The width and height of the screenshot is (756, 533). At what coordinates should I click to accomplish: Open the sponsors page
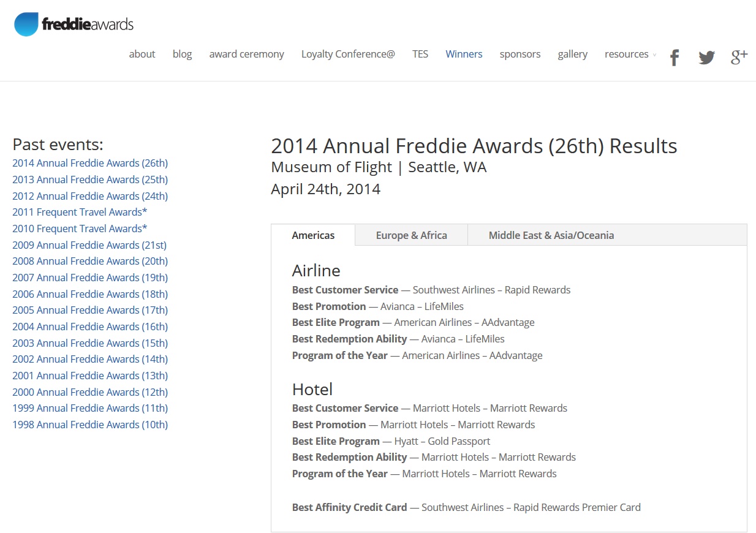[520, 54]
